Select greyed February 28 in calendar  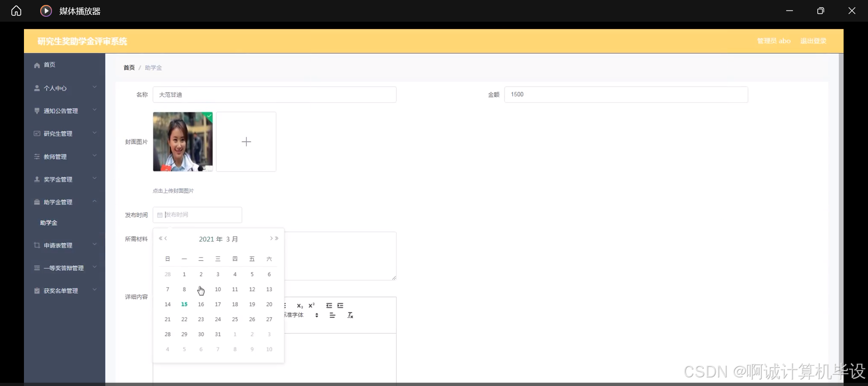tap(168, 274)
